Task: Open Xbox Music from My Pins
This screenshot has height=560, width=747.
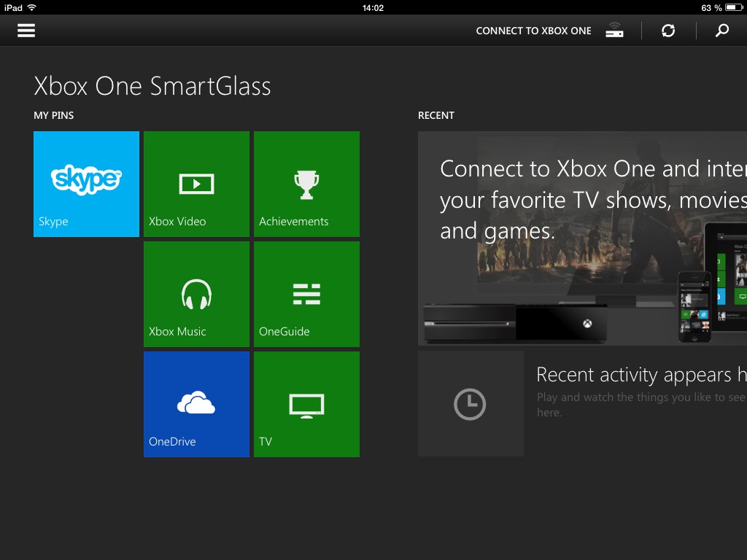Action: pyautogui.click(x=196, y=294)
